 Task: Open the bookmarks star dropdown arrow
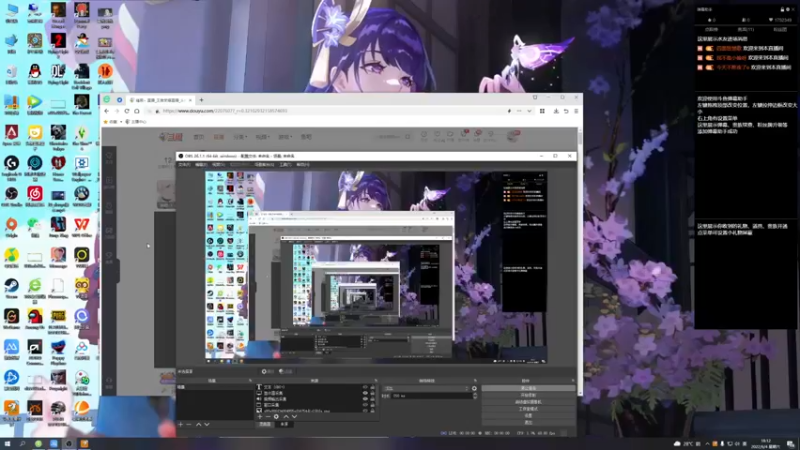click(x=121, y=122)
